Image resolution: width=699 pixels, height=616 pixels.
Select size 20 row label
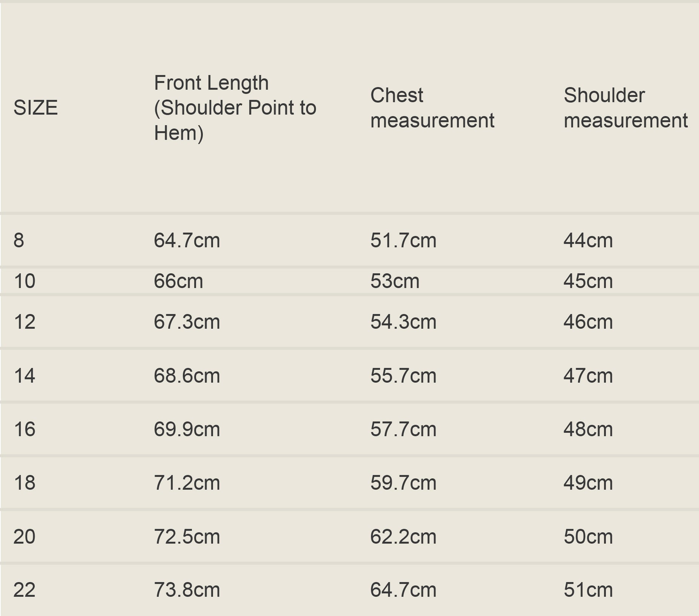click(x=25, y=536)
